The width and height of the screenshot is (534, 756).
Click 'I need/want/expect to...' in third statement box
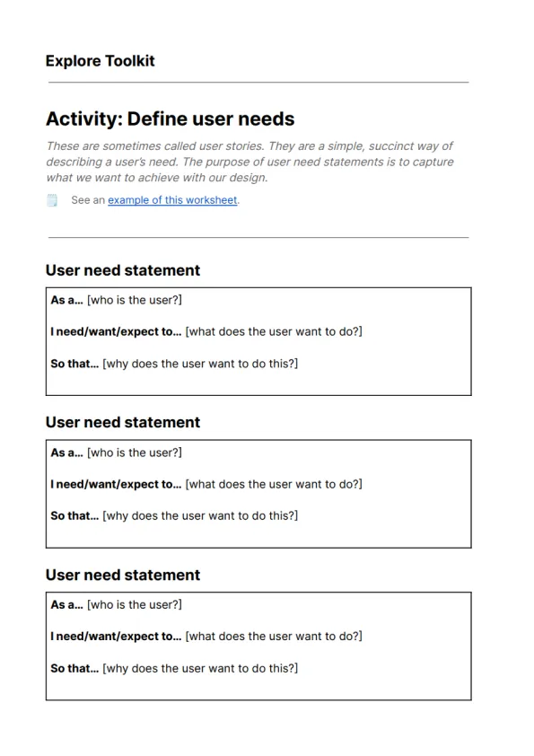click(116, 637)
